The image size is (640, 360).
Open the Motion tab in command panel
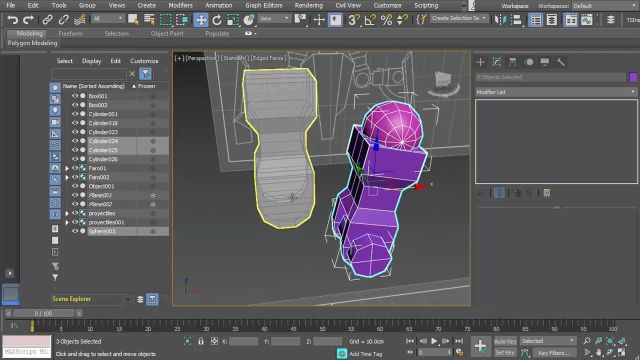(529, 62)
